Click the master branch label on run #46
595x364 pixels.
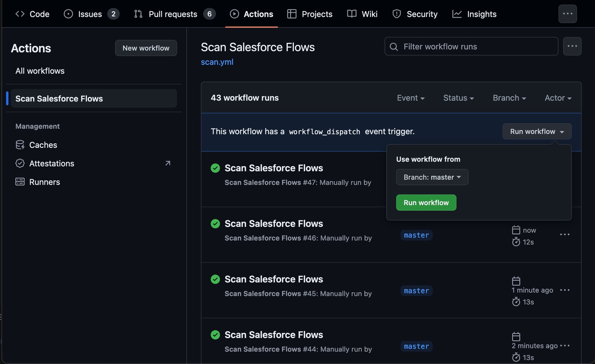pyautogui.click(x=416, y=235)
